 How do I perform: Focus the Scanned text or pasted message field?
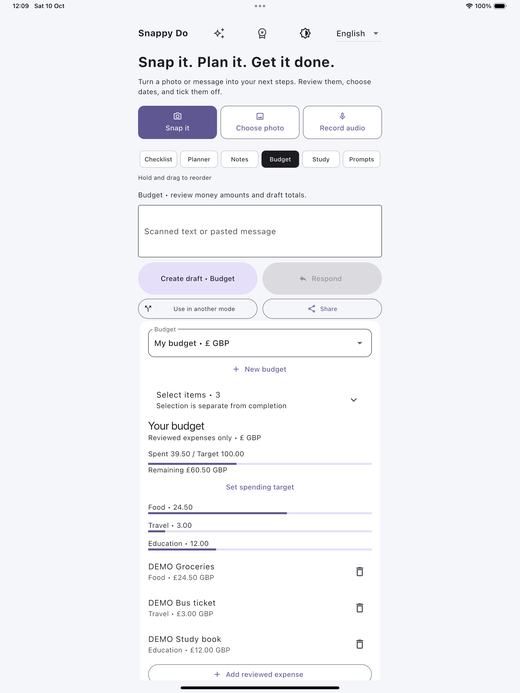tap(260, 231)
